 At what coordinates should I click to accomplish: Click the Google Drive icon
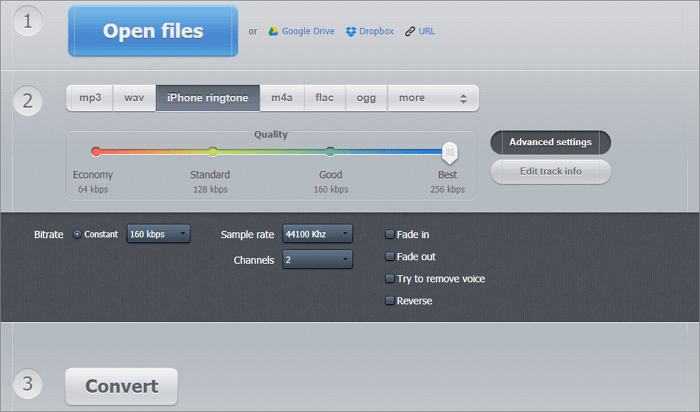point(275,32)
